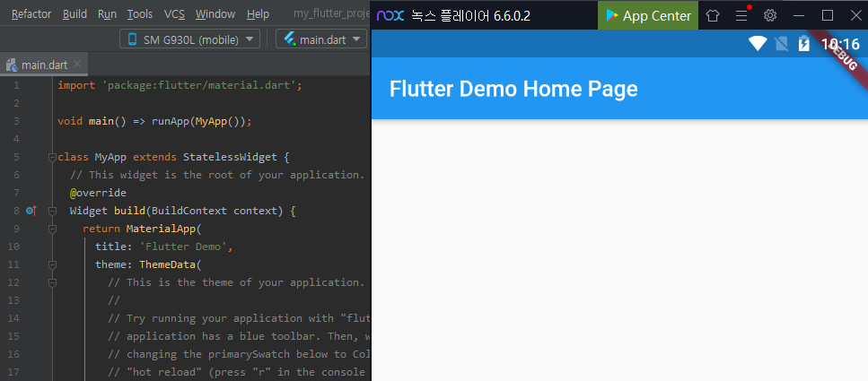Image resolution: width=868 pixels, height=381 pixels.
Task: Click the override gutter icon on line 8
Action: coord(31,210)
